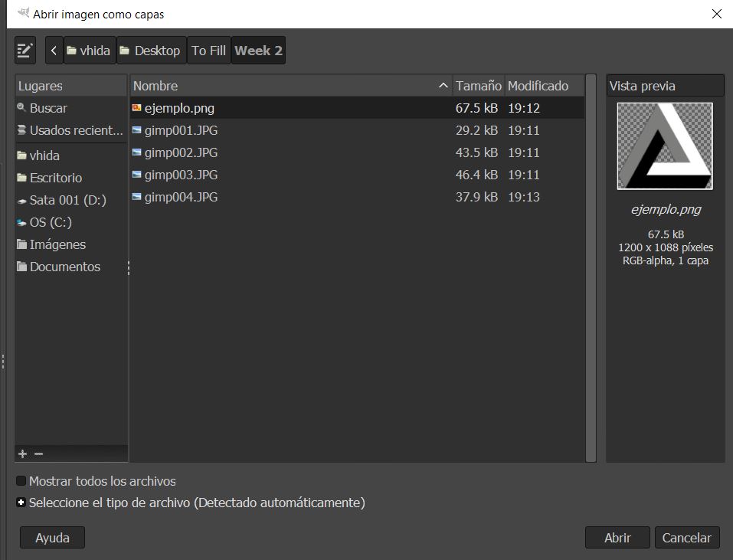This screenshot has height=560, width=733.
Task: Click the file list vertical scrollbar
Action: [591, 268]
